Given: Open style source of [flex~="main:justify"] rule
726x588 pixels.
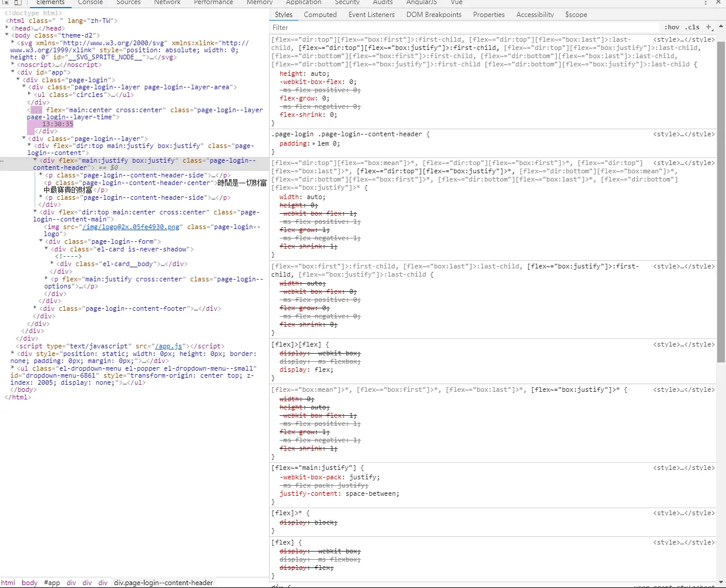Looking at the screenshot, I should tap(684, 468).
